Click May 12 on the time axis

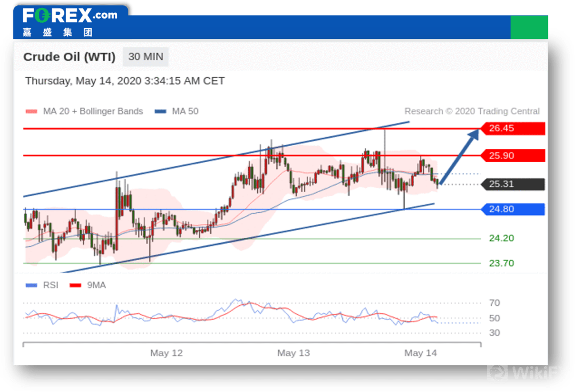(166, 353)
